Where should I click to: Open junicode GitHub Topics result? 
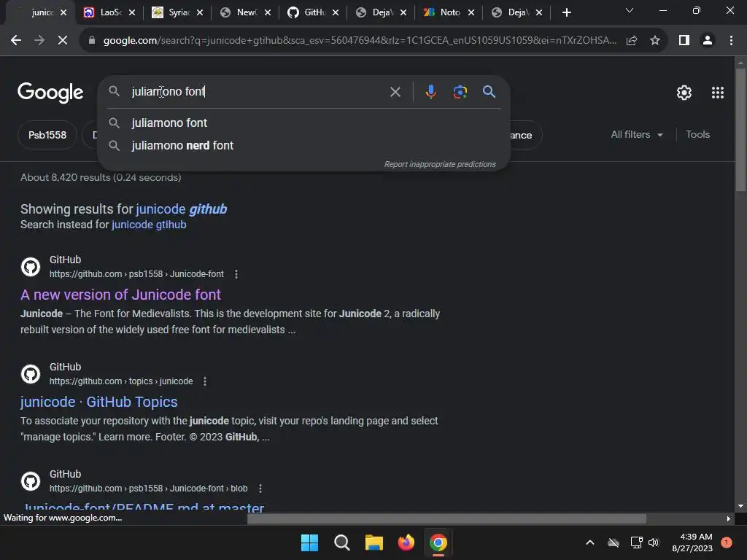tap(99, 402)
